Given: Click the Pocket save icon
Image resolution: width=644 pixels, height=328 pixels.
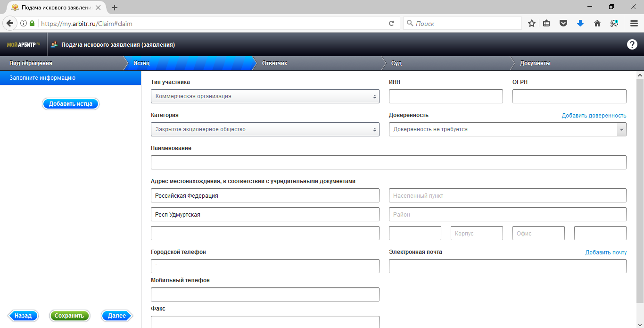Looking at the screenshot, I should tap(563, 23).
